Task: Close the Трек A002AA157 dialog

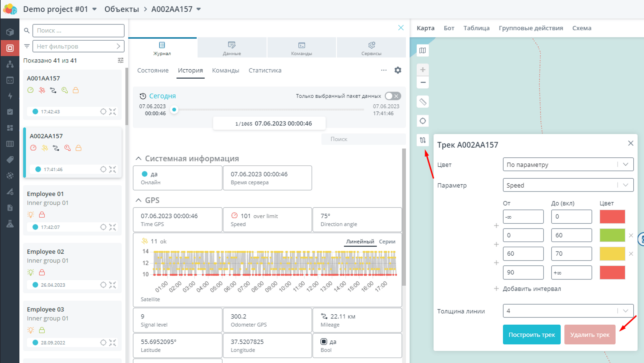Action: tap(630, 143)
